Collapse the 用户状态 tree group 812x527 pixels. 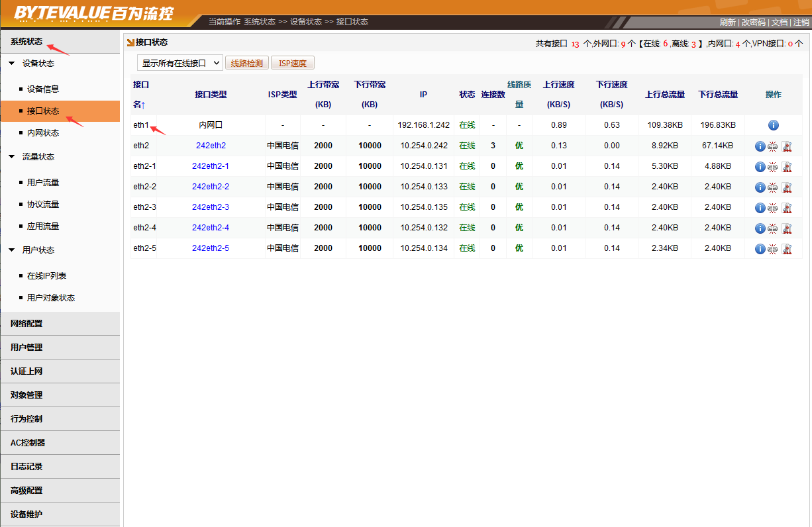tap(12, 250)
